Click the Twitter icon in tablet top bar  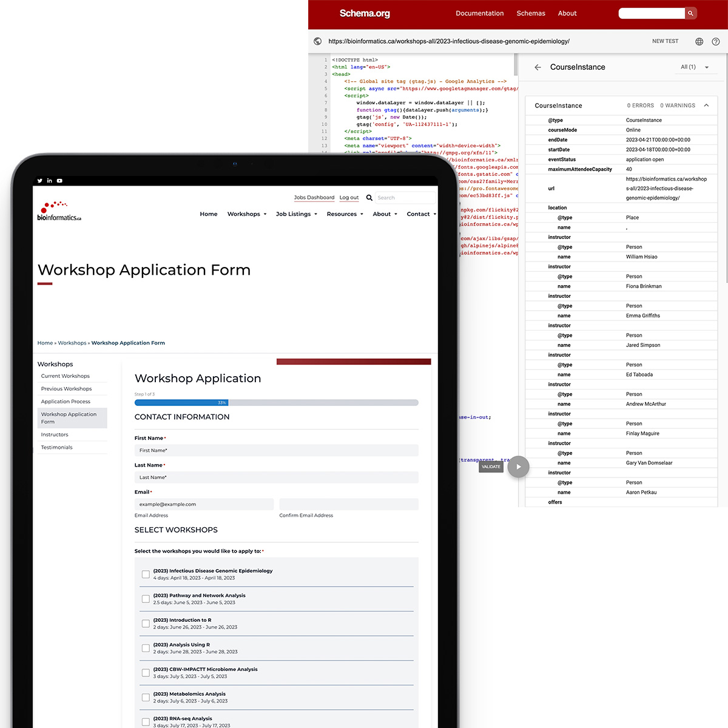click(40, 181)
